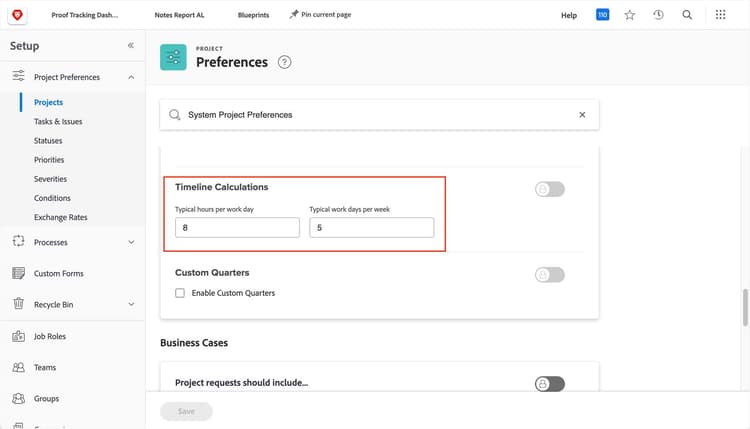Click the page vertical scrollbar thumb
This screenshot has height=429, width=750.
pos(745,307)
